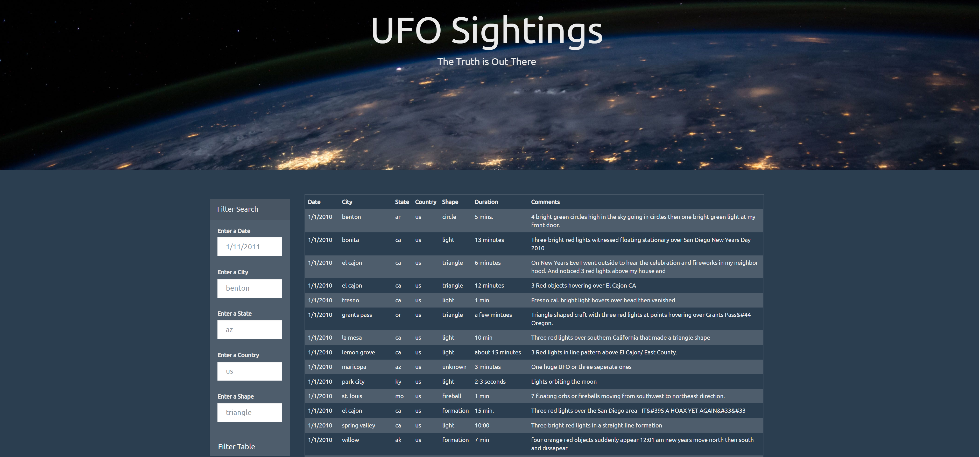The width and height of the screenshot is (980, 457).
Task: Click the 'about 15 minutes' duration cell
Action: click(x=498, y=352)
